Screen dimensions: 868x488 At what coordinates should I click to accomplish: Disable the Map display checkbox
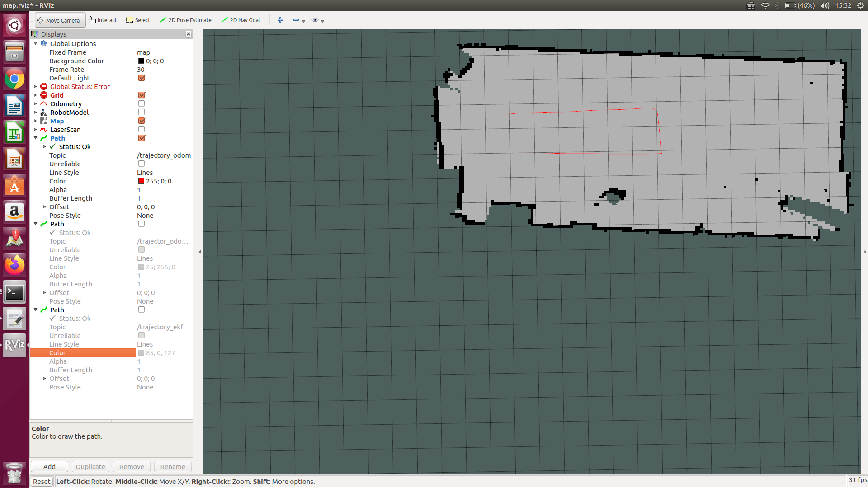pyautogui.click(x=142, y=121)
